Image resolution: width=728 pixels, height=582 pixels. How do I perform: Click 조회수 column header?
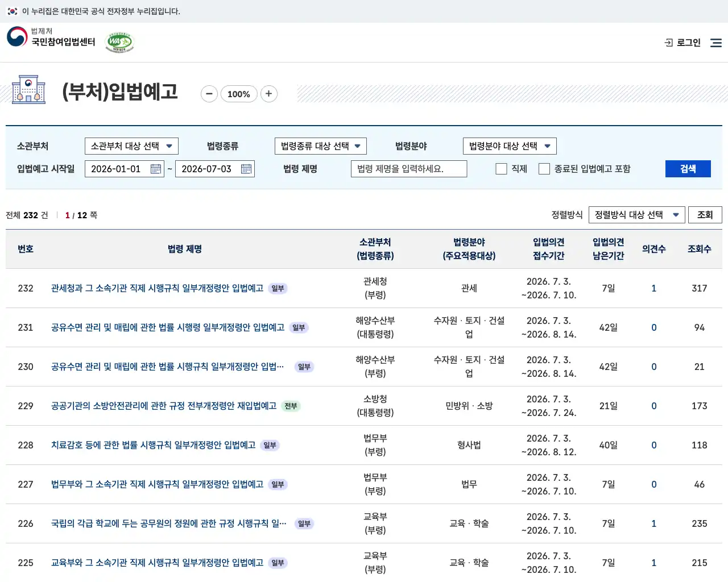click(x=700, y=249)
